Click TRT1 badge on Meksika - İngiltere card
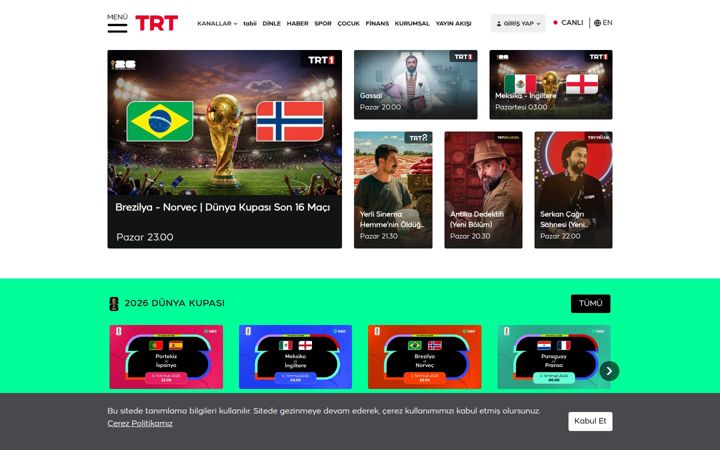720x450 pixels. click(x=598, y=56)
